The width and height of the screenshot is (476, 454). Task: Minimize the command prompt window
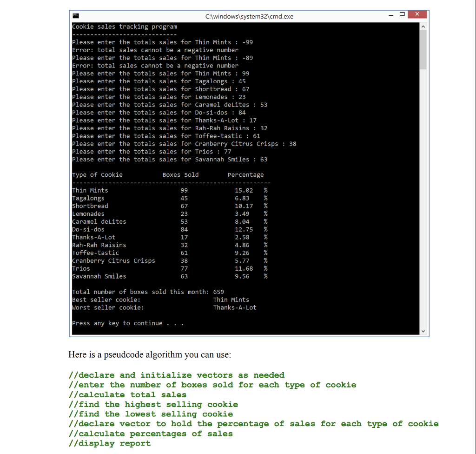click(391, 14)
